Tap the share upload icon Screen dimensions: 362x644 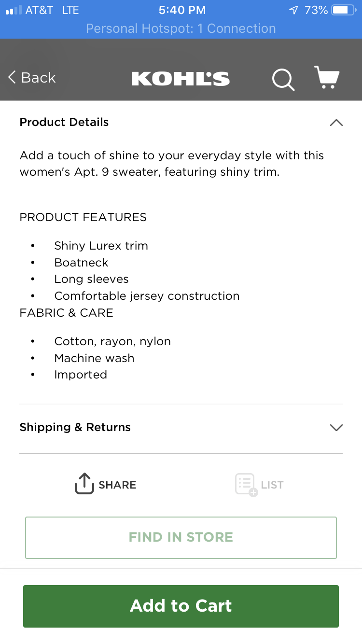[x=84, y=483]
